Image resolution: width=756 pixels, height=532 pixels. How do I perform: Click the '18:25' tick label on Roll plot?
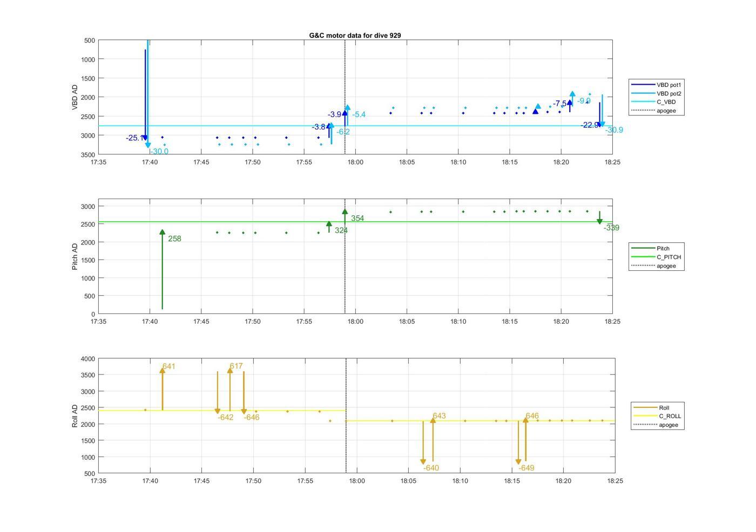coord(615,481)
